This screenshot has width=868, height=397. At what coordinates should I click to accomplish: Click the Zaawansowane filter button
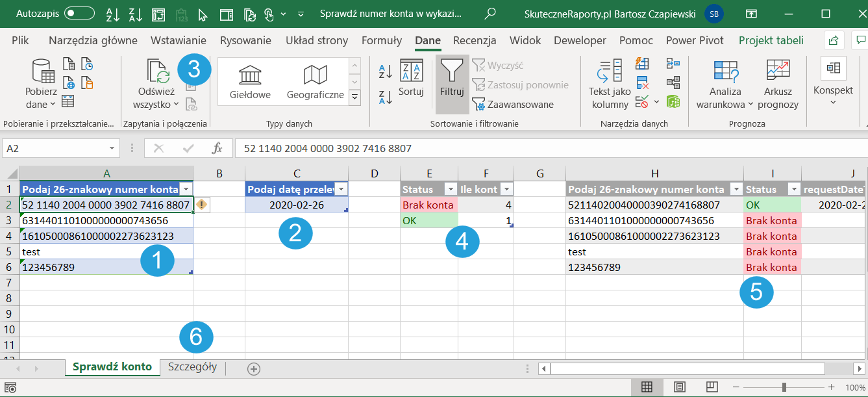[x=513, y=104]
